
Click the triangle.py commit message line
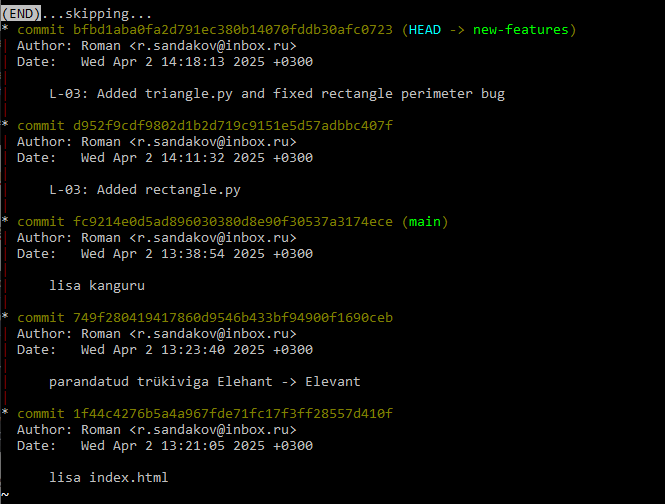pyautogui.click(x=277, y=94)
